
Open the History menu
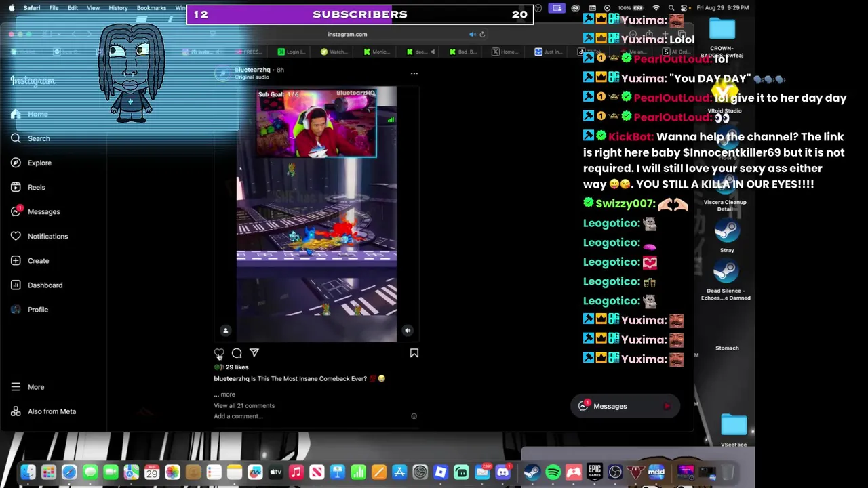(118, 8)
